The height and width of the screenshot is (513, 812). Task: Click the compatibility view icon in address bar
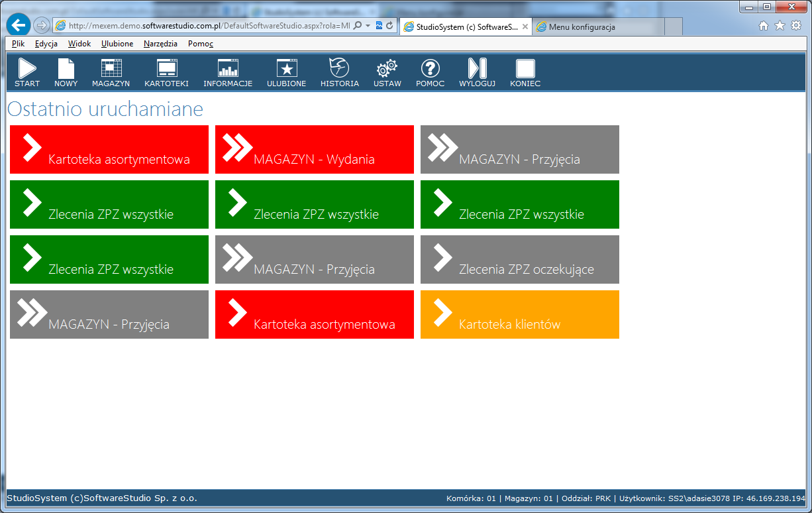coord(380,26)
